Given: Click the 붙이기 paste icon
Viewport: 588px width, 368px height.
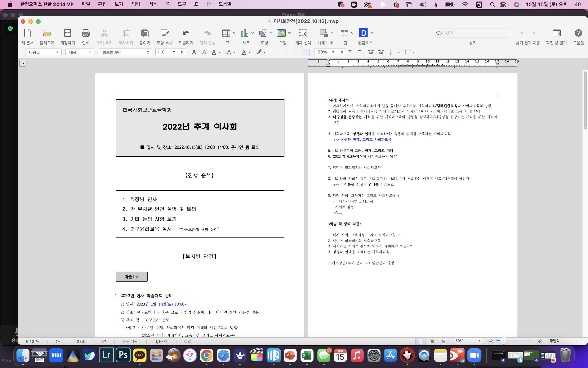Looking at the screenshot, I should [x=145, y=33].
